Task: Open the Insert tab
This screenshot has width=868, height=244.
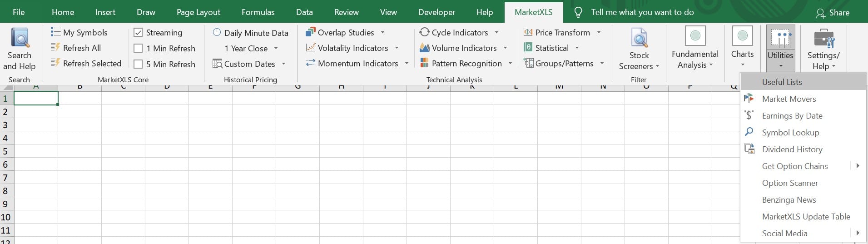Action: [105, 12]
